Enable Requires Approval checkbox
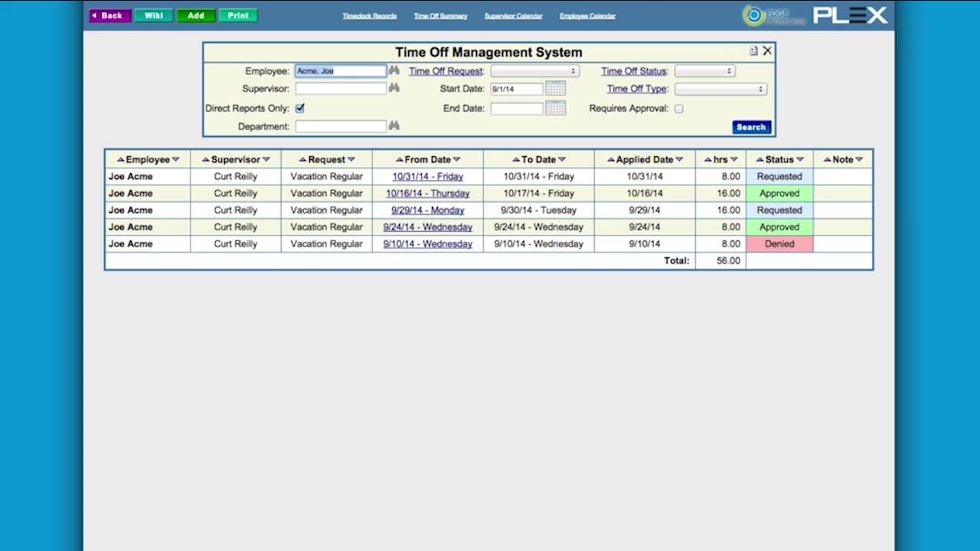Image resolution: width=980 pixels, height=551 pixels. [678, 109]
